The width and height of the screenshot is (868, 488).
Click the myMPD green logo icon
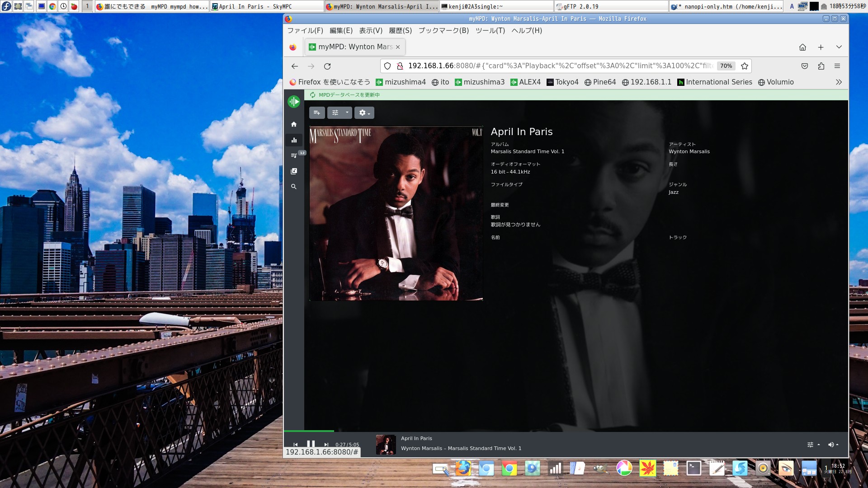[294, 102]
